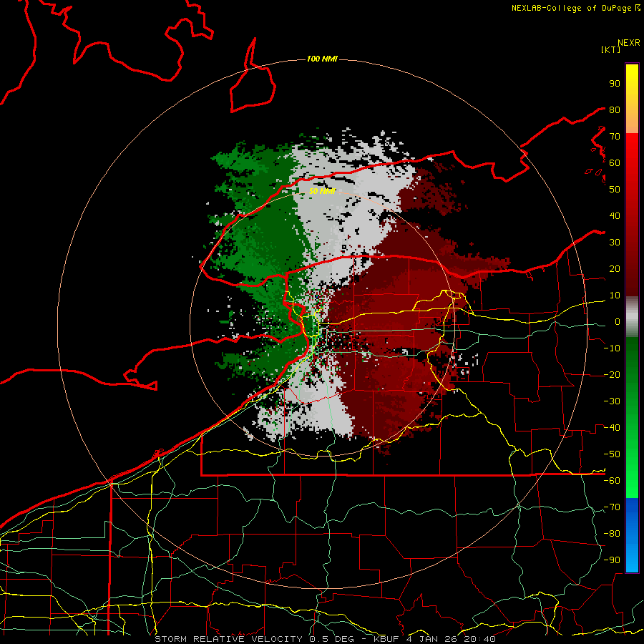Click the 60 value on the velocity scale
The height and width of the screenshot is (644, 644).
coord(615,162)
